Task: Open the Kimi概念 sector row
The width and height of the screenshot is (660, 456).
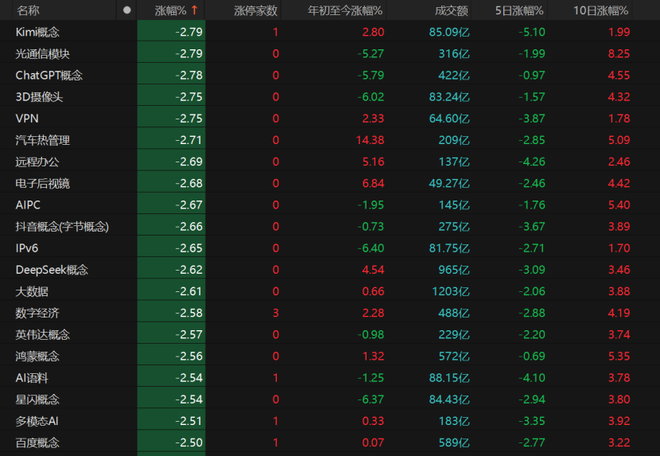Action: 38,32
